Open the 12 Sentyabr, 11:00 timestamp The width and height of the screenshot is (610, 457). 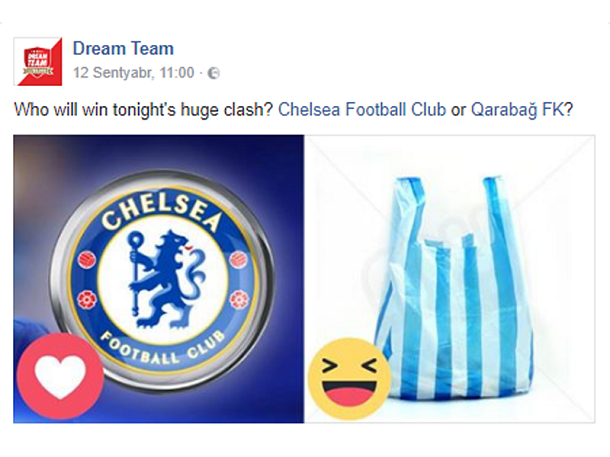134,73
